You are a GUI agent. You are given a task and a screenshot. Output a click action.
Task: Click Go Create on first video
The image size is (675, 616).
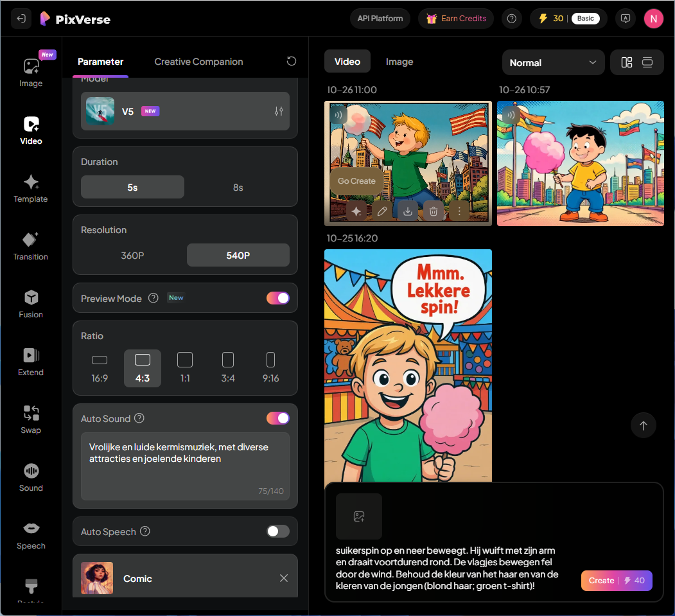pos(356,180)
